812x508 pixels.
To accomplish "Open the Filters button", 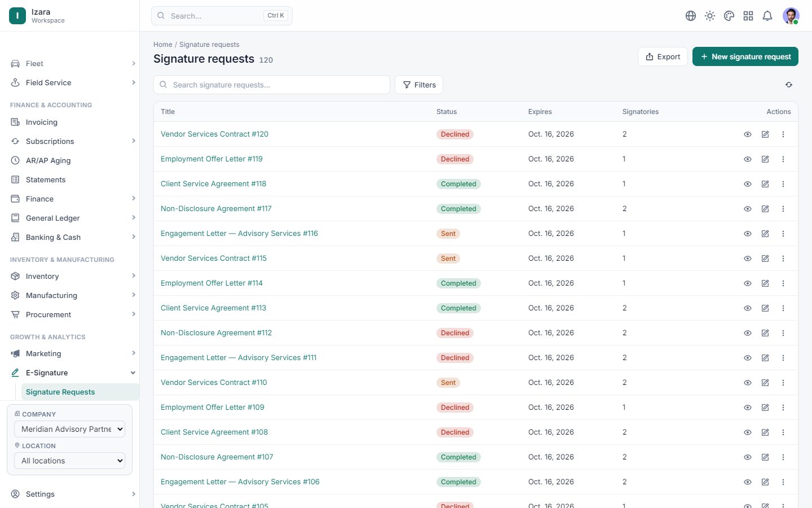I will click(x=419, y=85).
